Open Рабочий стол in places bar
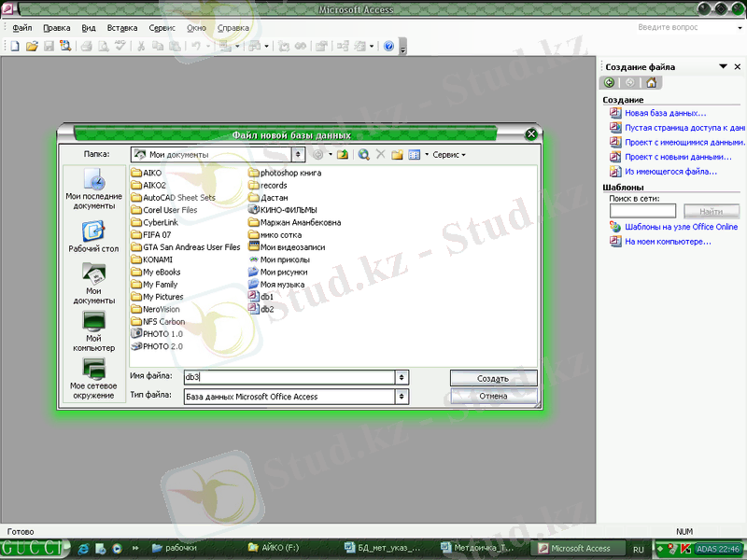The width and height of the screenshot is (747, 560). pos(93,237)
